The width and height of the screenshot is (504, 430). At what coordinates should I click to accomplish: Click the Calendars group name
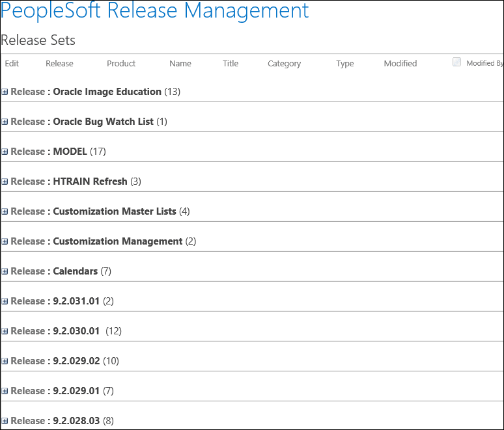tap(76, 271)
